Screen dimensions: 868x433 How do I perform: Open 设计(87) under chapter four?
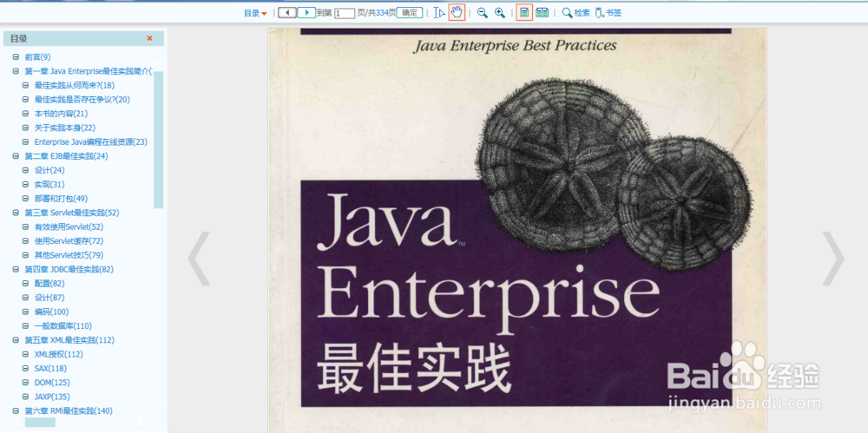49,298
